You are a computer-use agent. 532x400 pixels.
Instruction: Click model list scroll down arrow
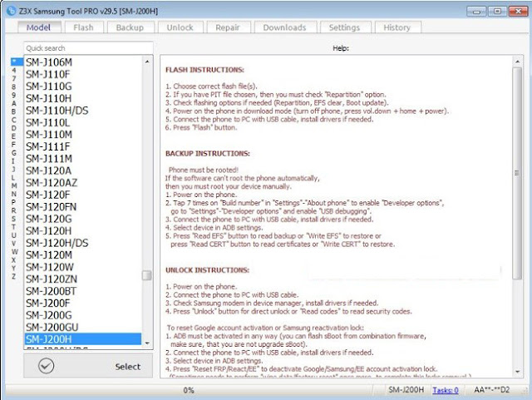[147, 343]
